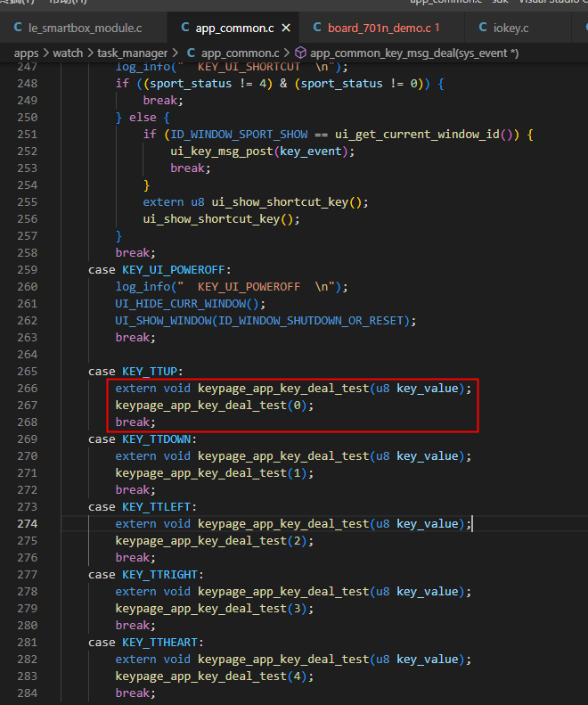Click 'keypage_app_key_deal_test(3);' call

pos(215,609)
